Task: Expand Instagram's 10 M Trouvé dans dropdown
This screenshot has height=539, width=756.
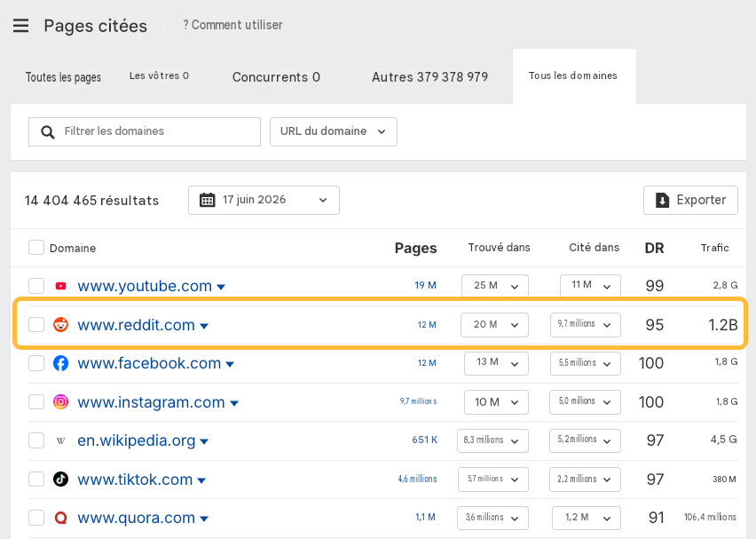Action: (x=496, y=402)
